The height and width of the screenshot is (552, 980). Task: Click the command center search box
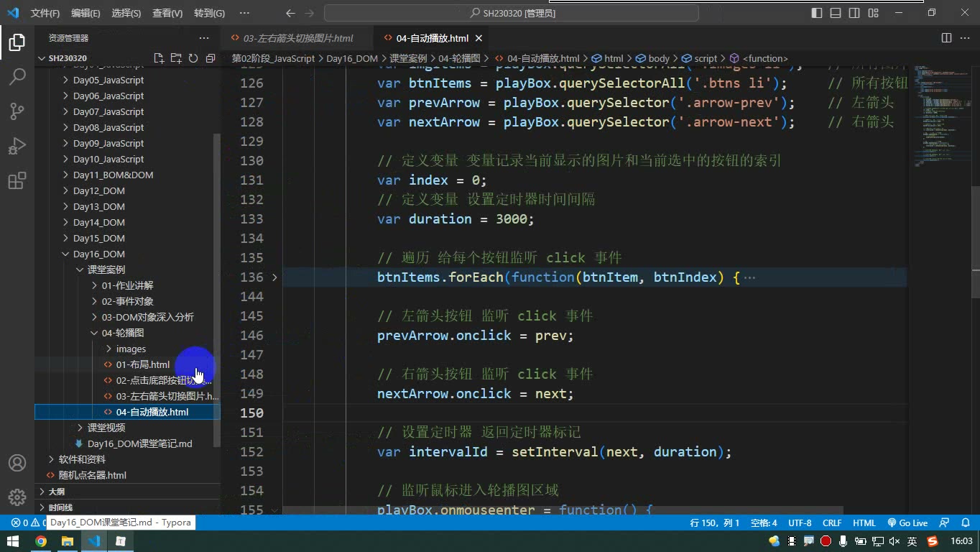pos(512,13)
